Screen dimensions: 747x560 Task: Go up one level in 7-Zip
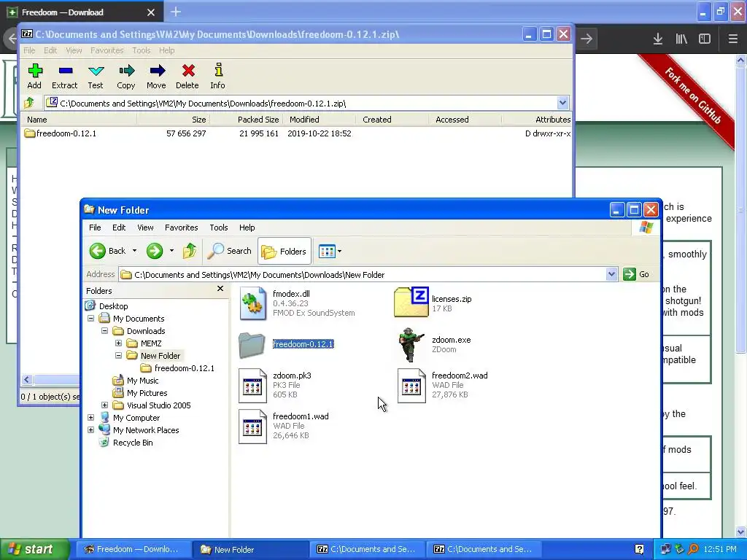pyautogui.click(x=29, y=102)
